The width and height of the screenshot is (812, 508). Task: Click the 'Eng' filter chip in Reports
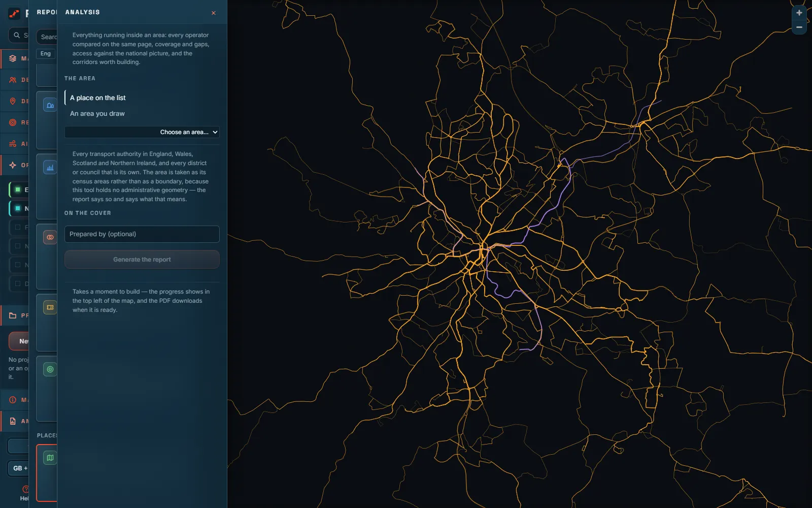click(46, 53)
